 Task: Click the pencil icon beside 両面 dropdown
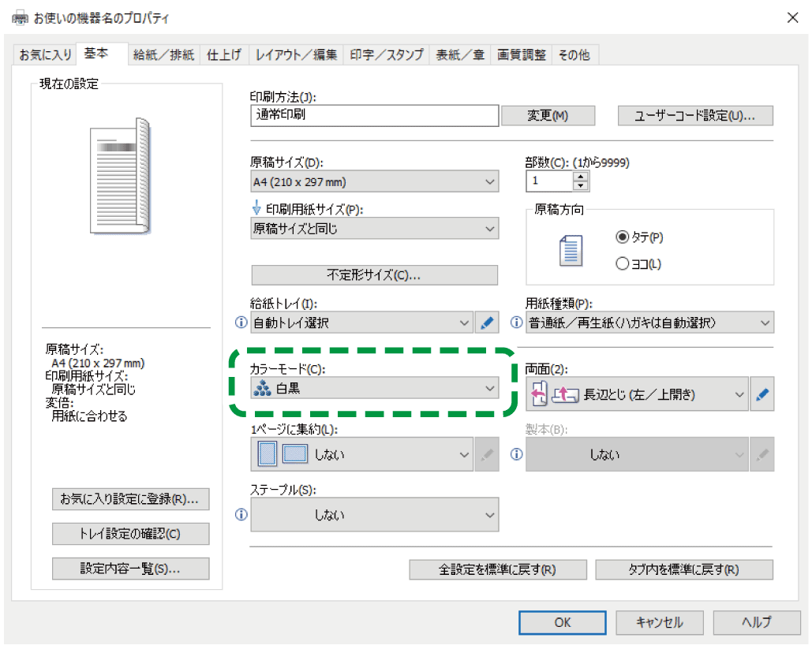(x=761, y=395)
